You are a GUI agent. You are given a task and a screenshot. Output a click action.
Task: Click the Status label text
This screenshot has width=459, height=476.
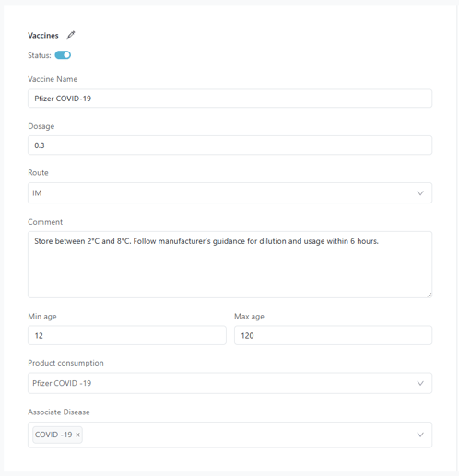[x=40, y=55]
